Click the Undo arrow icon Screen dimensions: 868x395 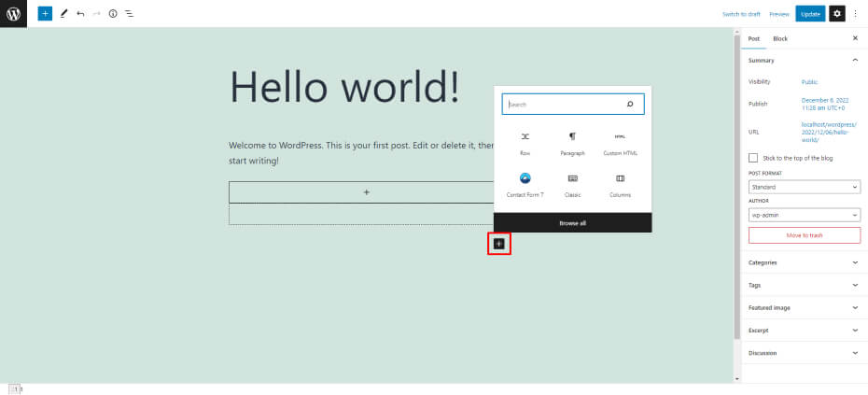80,14
